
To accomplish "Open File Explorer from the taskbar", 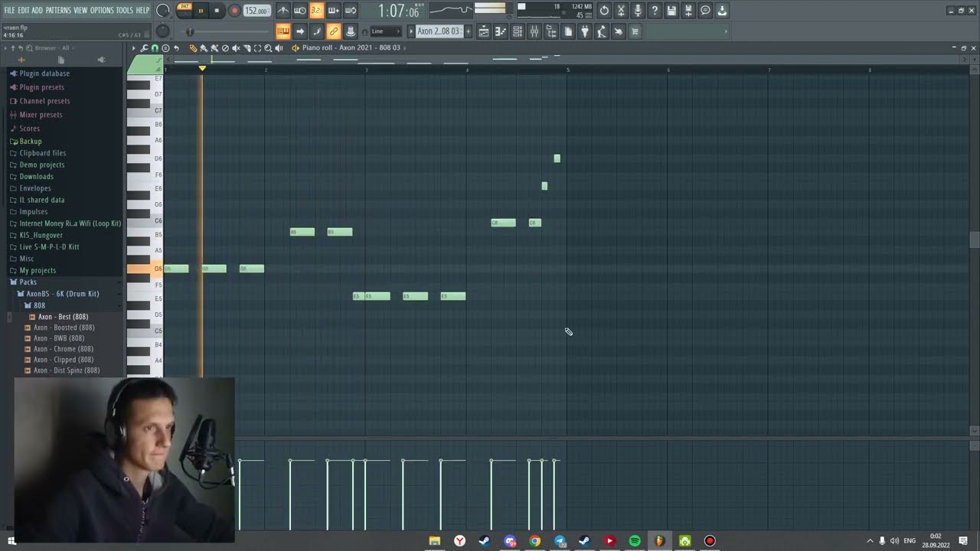I will click(434, 541).
